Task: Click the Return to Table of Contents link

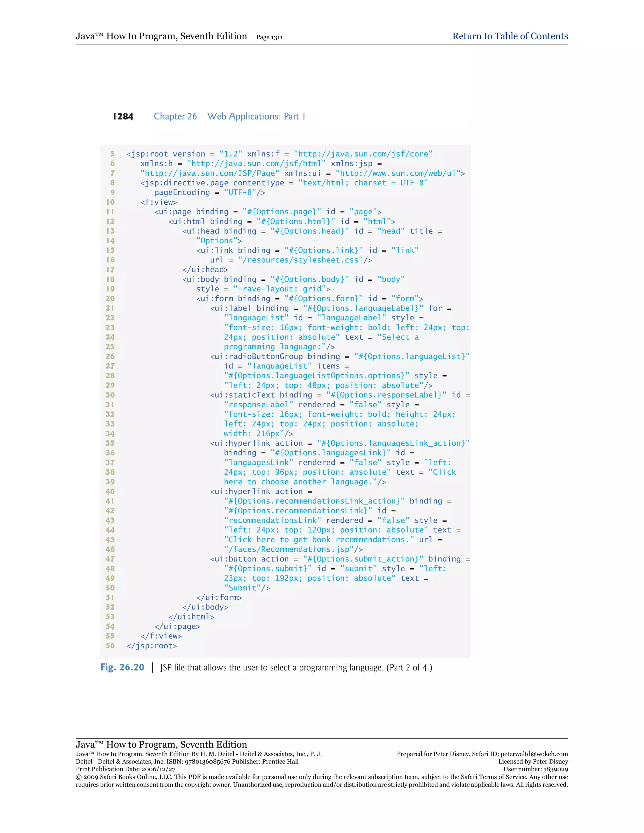Action: click(510, 36)
